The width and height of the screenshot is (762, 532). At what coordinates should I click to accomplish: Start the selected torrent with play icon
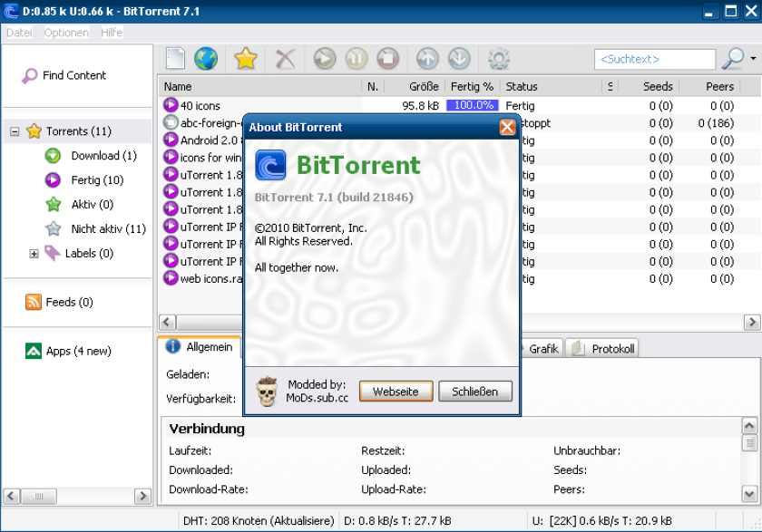point(325,59)
